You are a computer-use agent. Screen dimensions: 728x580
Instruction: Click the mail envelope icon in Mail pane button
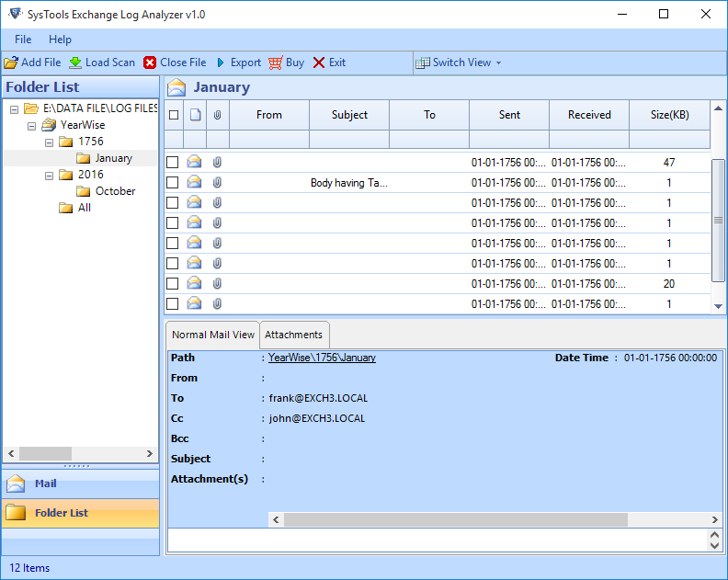coord(16,483)
